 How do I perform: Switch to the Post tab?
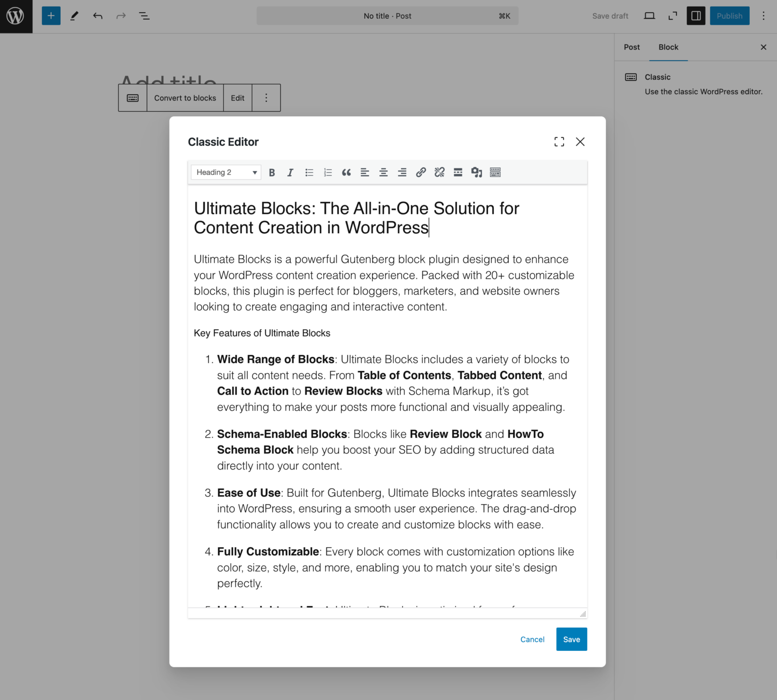pos(632,47)
